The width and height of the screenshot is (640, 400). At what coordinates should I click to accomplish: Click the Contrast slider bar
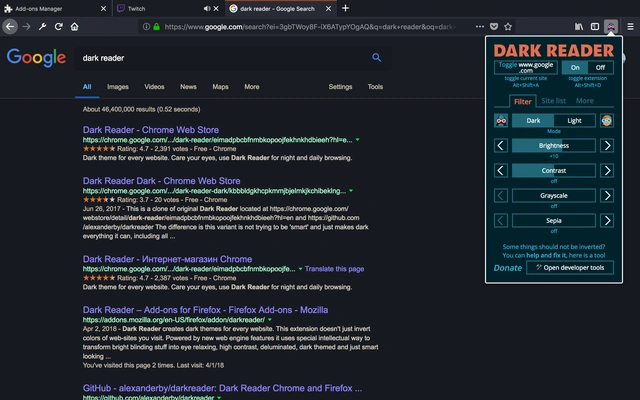click(554, 170)
